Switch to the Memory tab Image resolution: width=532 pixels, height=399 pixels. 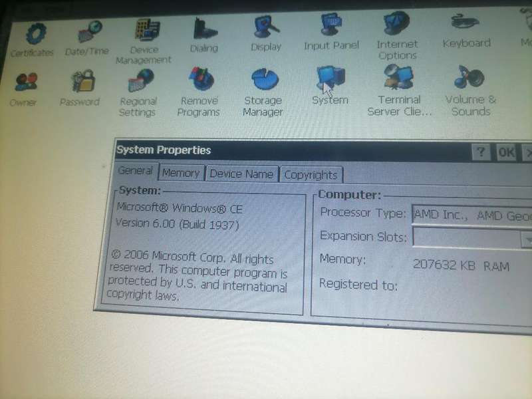coord(181,173)
